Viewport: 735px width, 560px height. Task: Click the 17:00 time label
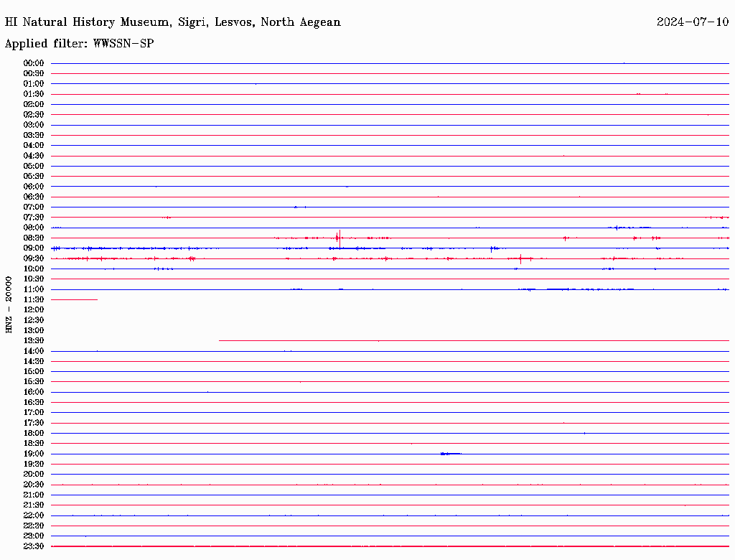pyautogui.click(x=34, y=413)
